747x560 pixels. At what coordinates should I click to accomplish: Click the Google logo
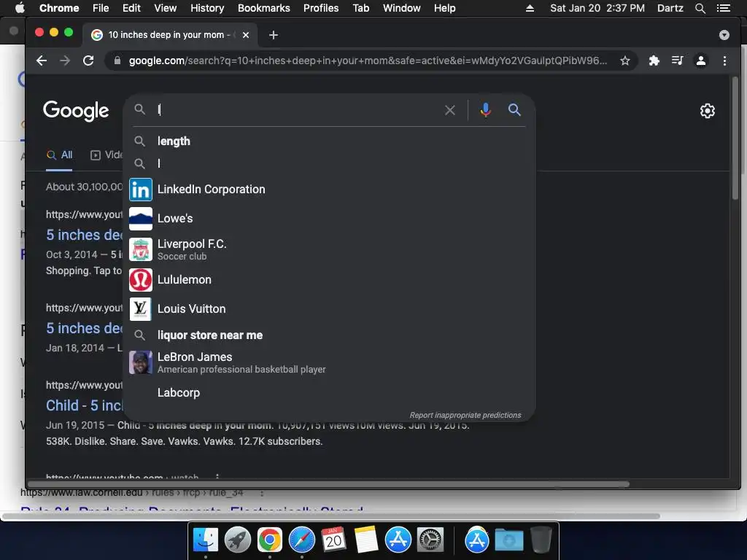click(76, 111)
